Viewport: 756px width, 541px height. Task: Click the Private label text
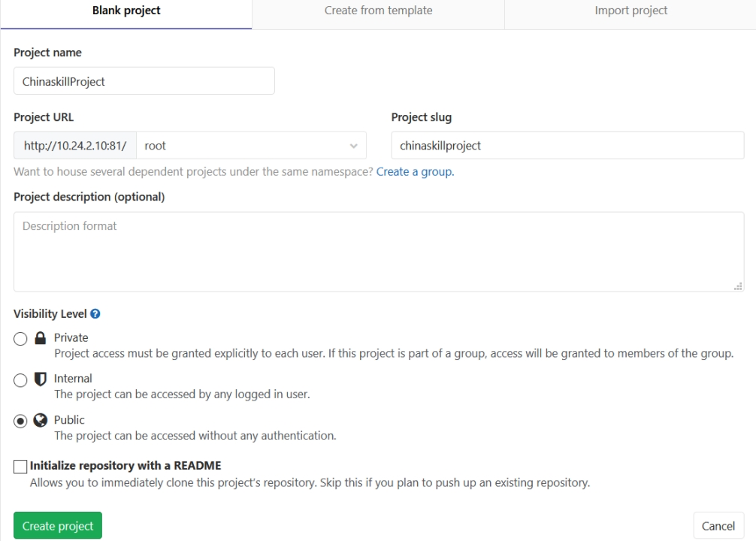coord(71,338)
